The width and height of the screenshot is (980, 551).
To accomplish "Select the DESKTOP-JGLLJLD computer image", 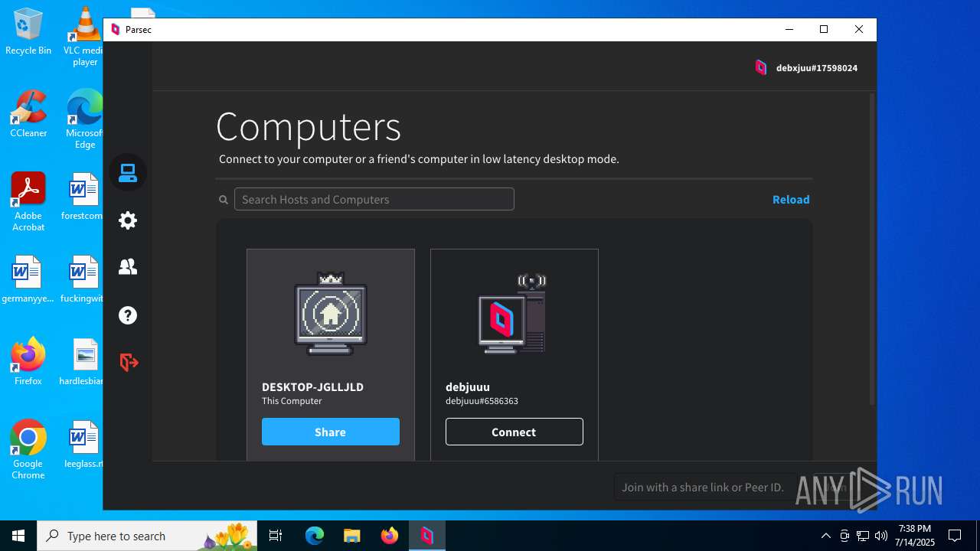I will click(331, 314).
